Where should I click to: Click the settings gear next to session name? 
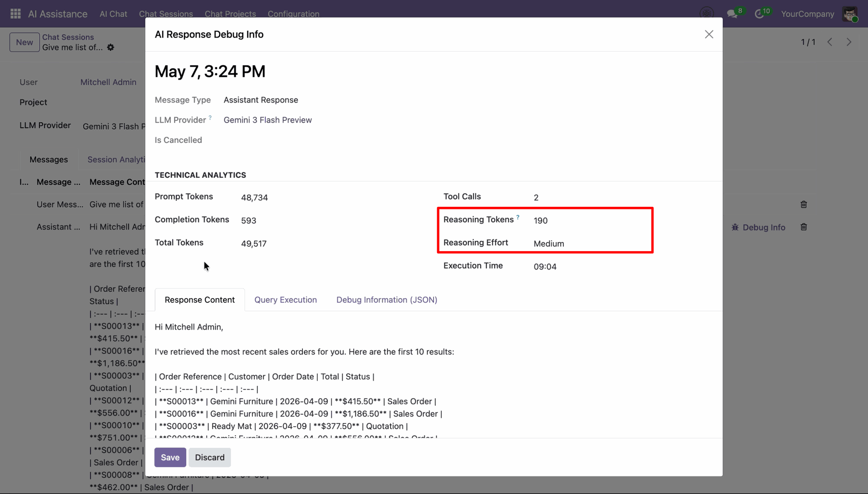(111, 47)
